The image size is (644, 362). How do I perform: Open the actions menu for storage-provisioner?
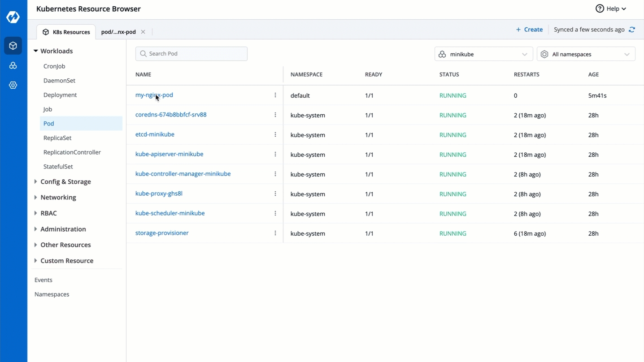click(x=275, y=233)
